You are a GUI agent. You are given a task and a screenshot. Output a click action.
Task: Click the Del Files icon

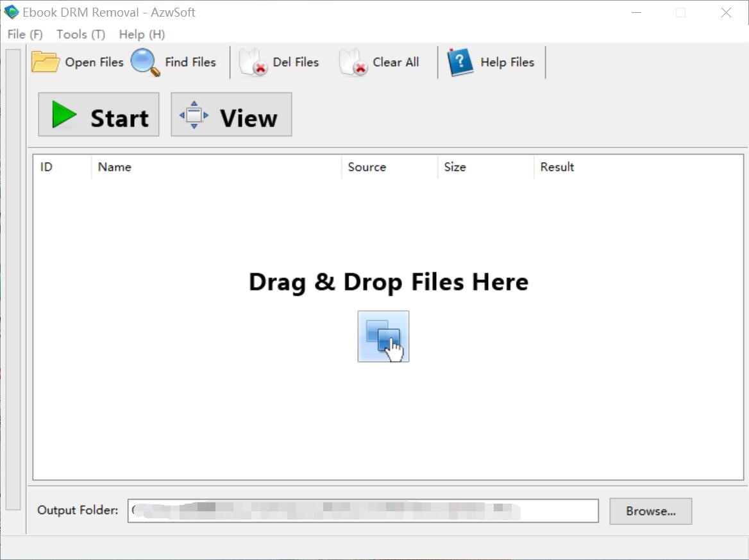[x=253, y=62]
